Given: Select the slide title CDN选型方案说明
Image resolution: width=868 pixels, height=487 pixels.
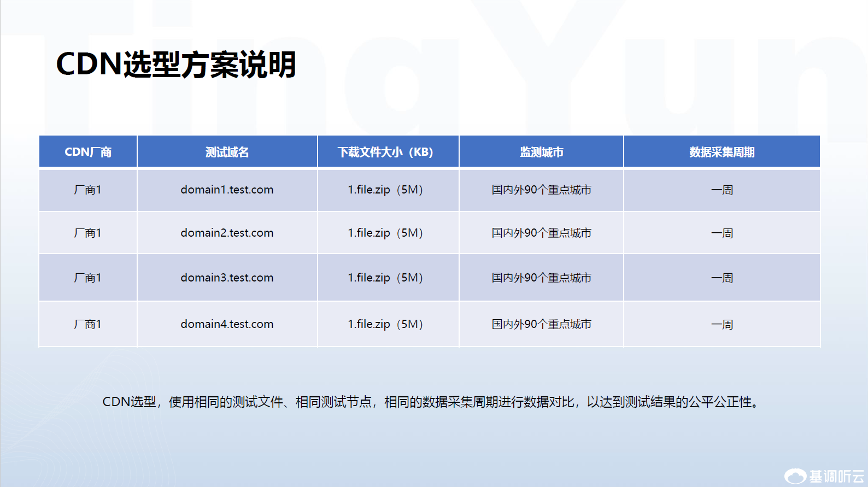Looking at the screenshot, I should pos(176,65).
